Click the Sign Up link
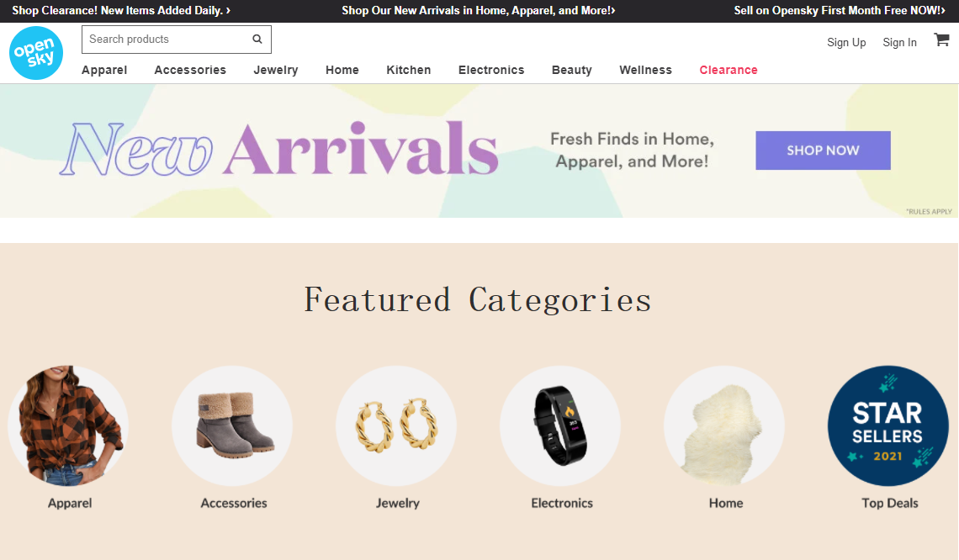959x560 pixels. [x=846, y=42]
